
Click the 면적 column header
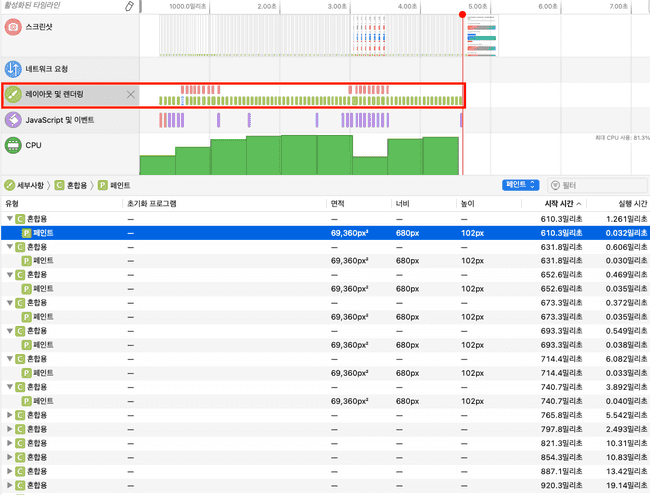(338, 203)
